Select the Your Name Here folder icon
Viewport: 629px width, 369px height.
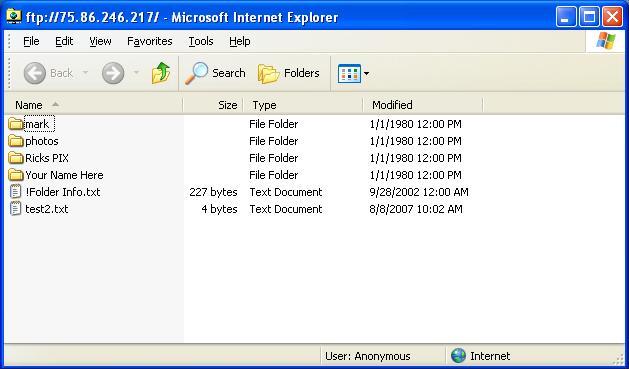(x=16, y=175)
